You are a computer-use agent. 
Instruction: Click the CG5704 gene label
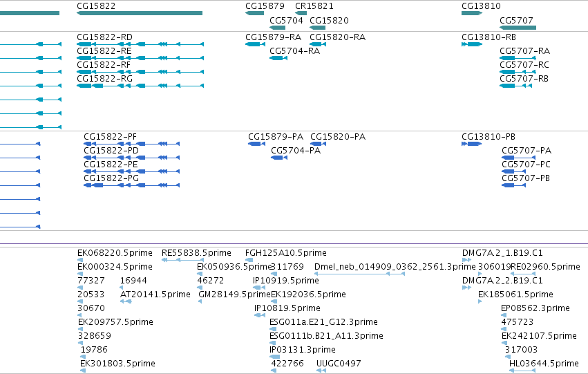coord(286,20)
